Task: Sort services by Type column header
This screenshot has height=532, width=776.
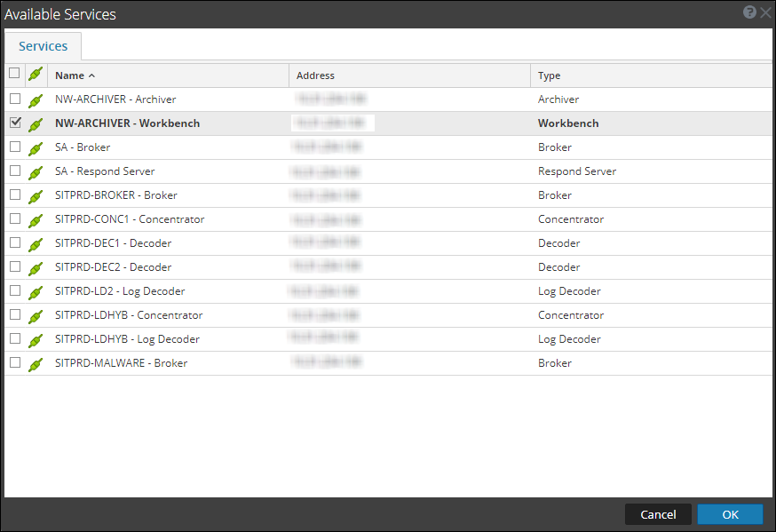Action: [549, 75]
